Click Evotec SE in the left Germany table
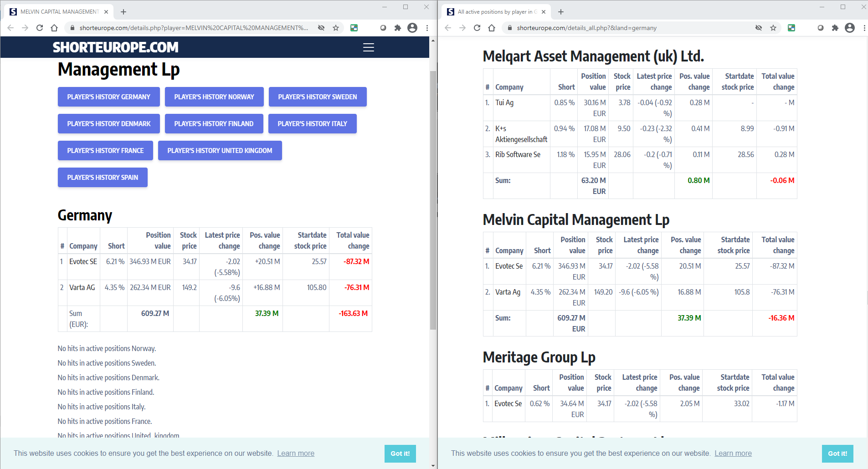Screen dimensions: 868x469 tap(83, 261)
